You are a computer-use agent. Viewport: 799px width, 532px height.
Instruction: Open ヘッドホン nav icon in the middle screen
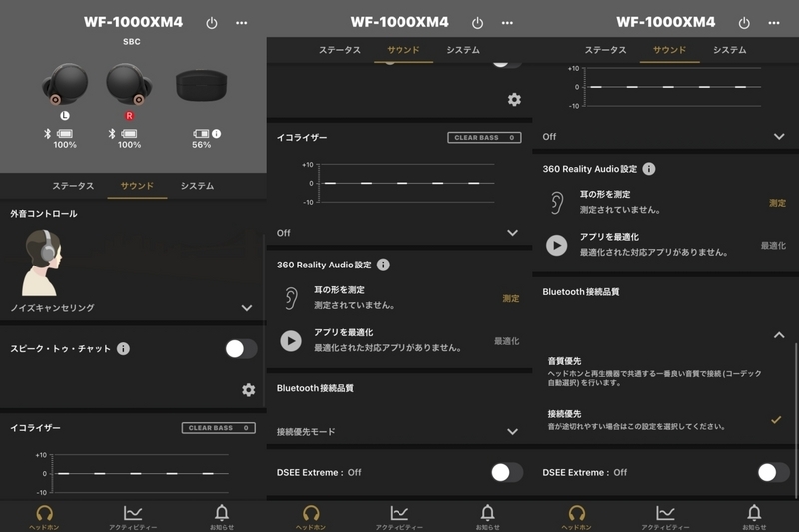(311, 517)
